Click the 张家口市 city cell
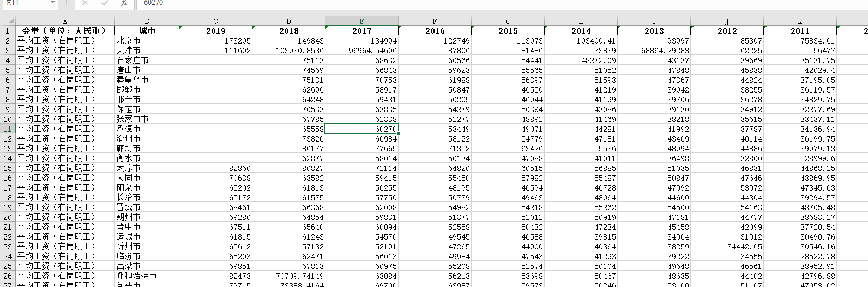This screenshot has width=868, height=287. coord(147,119)
